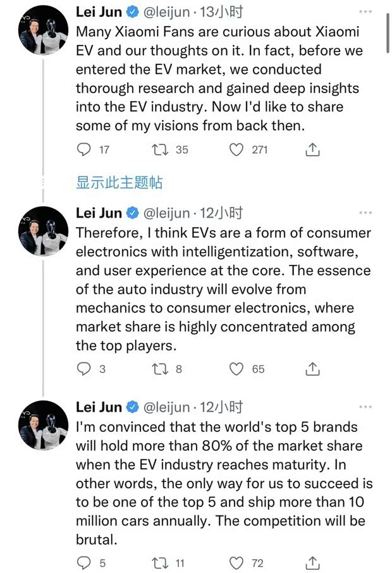Viewport: 392px width, 573px height.
Task: Open the @leijun handle on the first tweet
Action: click(168, 12)
